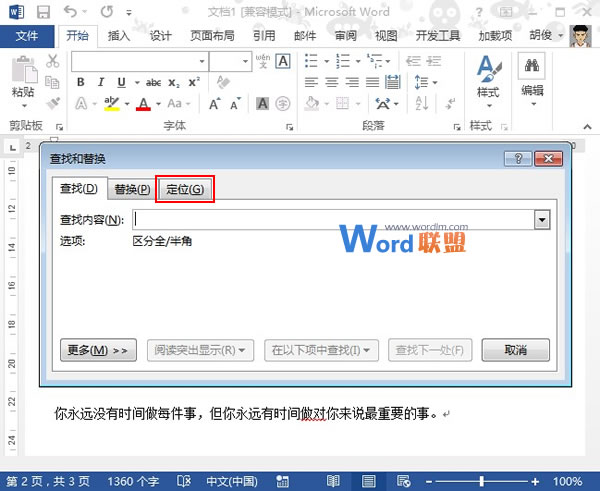
Task: Switch to the 页面布局 ribbon tab
Action: click(x=212, y=36)
